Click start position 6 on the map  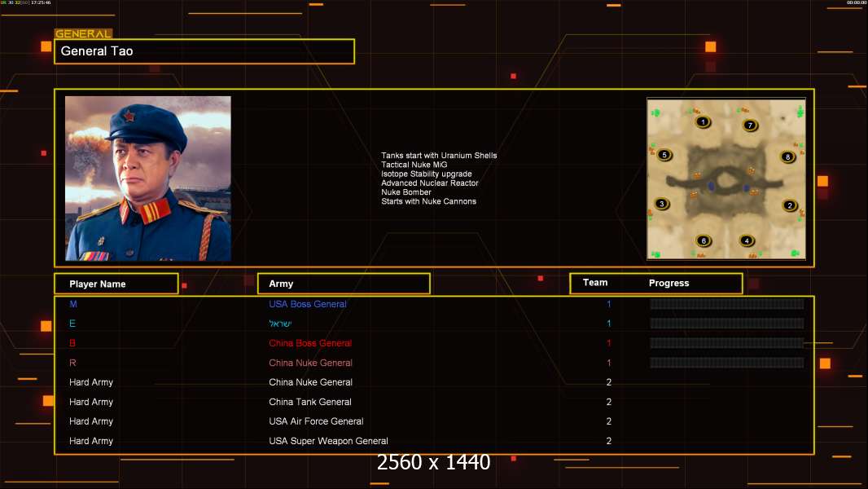704,241
